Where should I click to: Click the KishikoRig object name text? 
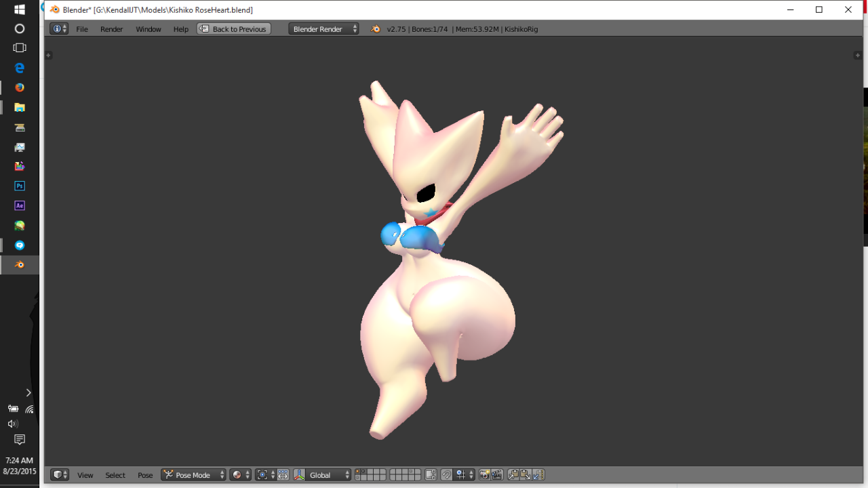pos(521,29)
